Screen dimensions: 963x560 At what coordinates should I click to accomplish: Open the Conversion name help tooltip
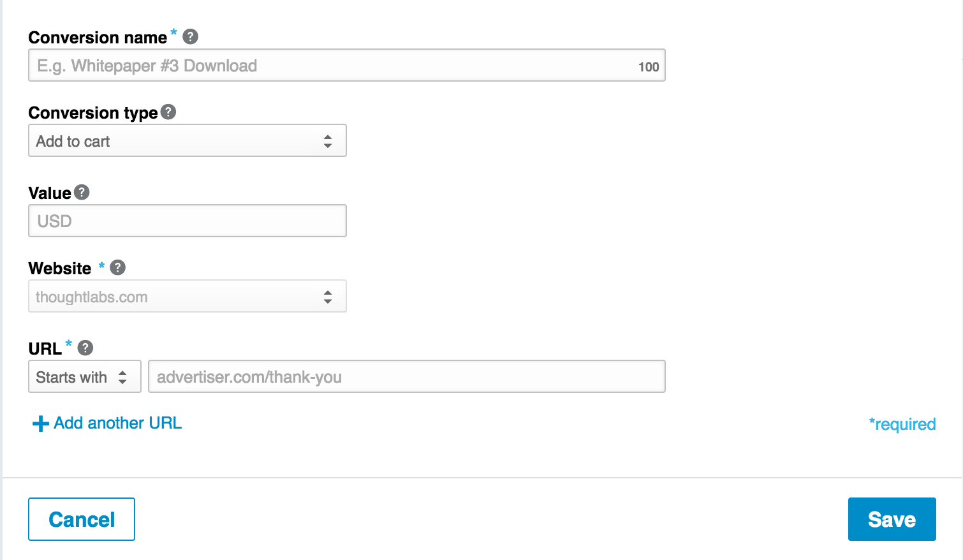point(189,37)
